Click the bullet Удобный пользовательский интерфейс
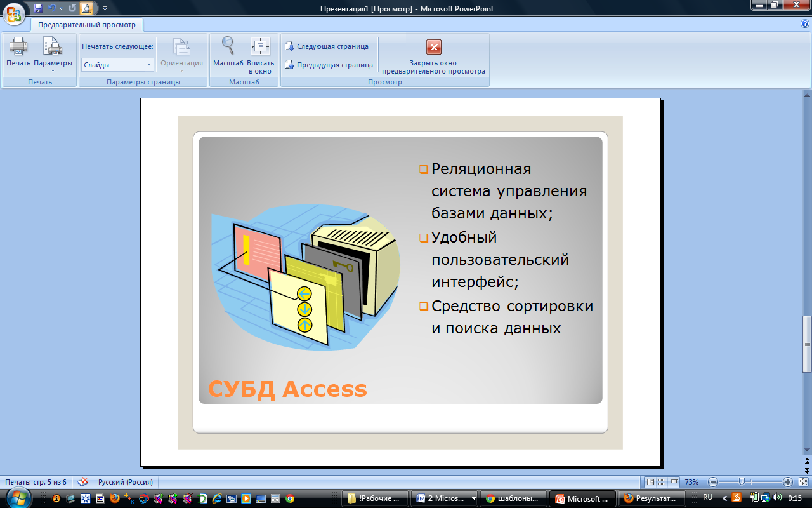This screenshot has height=508, width=812. point(494,260)
